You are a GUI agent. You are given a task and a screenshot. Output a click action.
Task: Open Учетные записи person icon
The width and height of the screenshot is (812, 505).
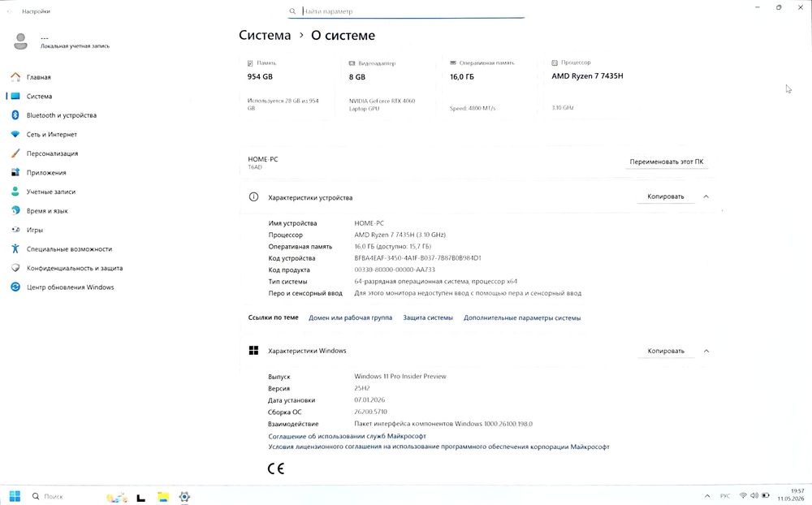tap(15, 192)
